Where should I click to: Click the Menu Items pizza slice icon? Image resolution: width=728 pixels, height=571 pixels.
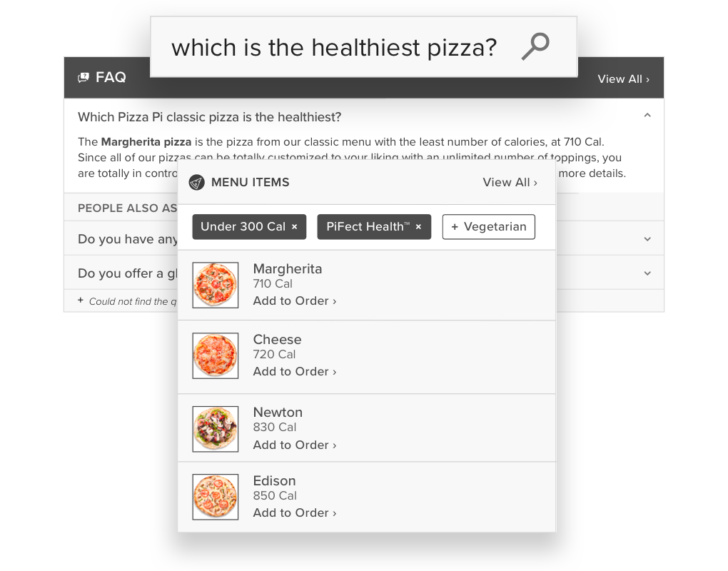click(196, 183)
